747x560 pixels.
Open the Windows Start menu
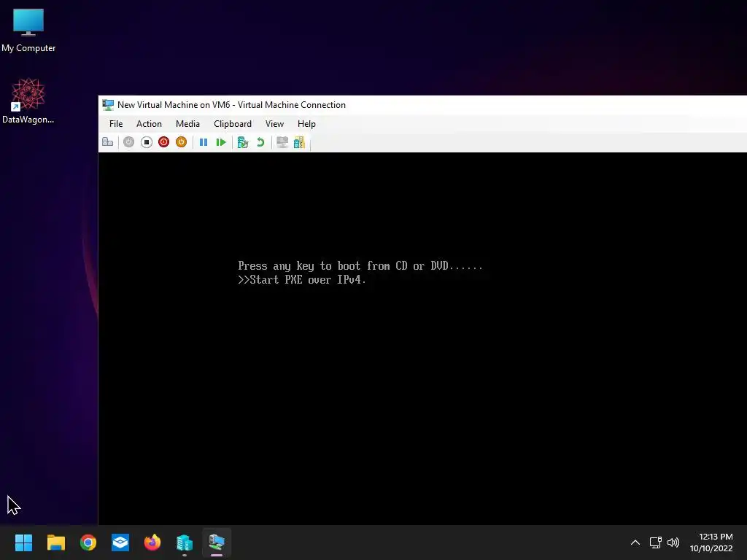coord(23,542)
